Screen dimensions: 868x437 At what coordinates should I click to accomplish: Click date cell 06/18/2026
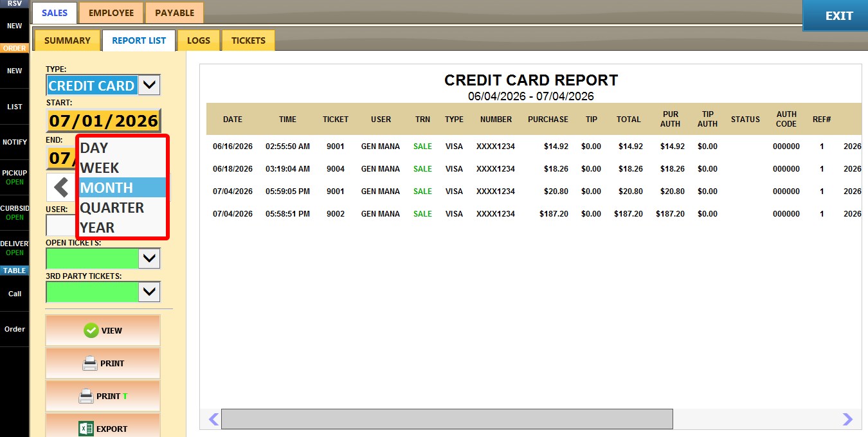point(233,169)
